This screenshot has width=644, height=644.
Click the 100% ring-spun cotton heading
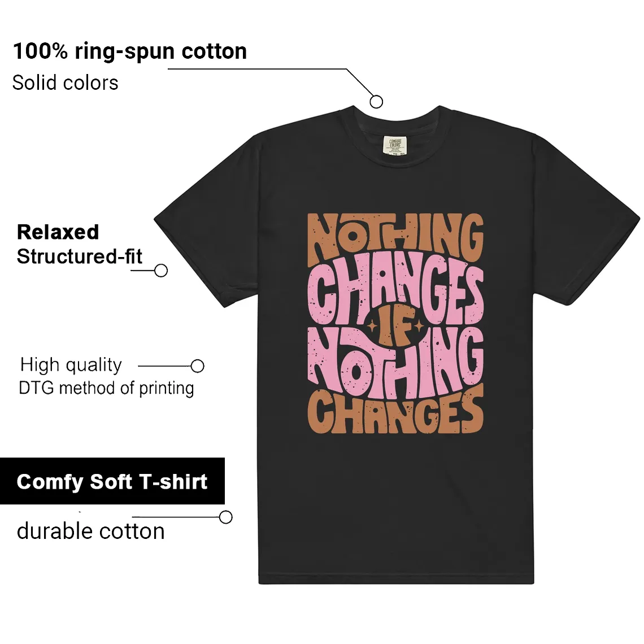[130, 51]
